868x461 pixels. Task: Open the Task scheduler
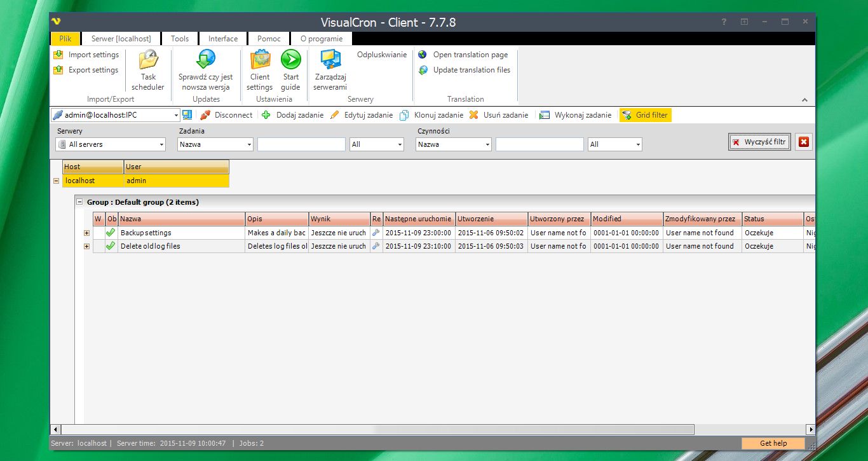[x=148, y=70]
